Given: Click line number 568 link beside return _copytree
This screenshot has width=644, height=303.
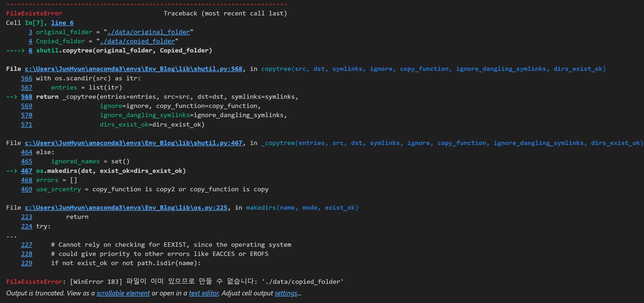Looking at the screenshot, I should point(27,97).
